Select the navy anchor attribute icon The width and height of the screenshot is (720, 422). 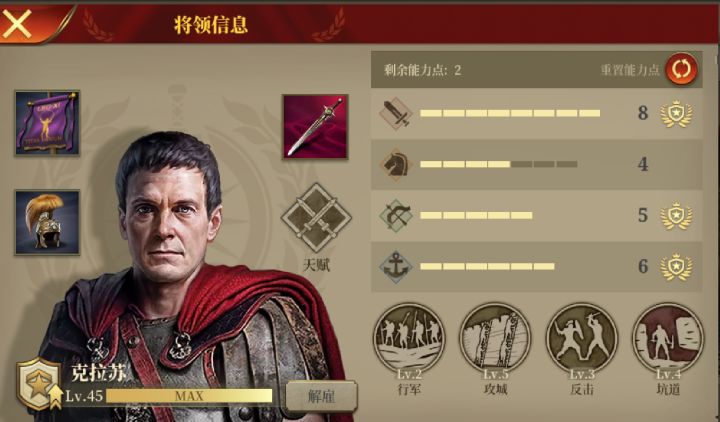(396, 266)
